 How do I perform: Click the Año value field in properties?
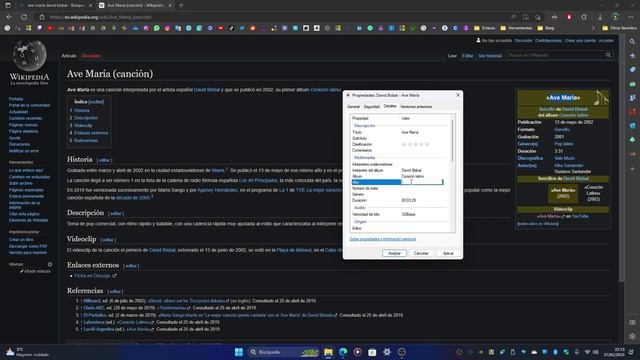click(x=422, y=182)
